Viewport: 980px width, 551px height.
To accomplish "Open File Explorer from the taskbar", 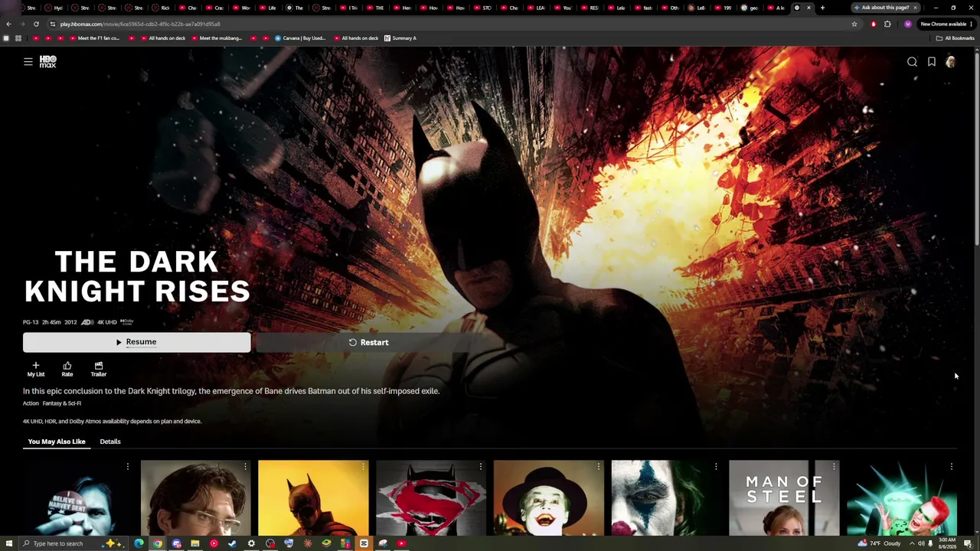I will point(195,543).
